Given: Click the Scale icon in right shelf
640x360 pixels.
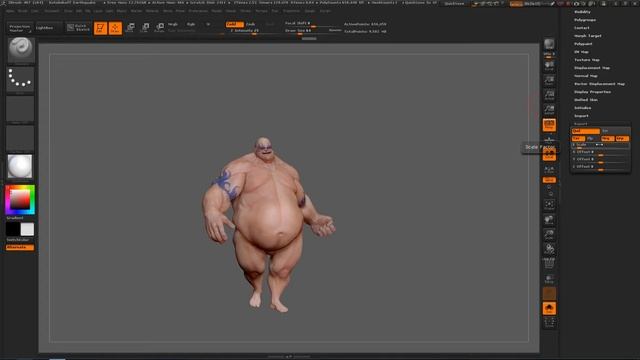Looking at the screenshot, I should click(549, 235).
